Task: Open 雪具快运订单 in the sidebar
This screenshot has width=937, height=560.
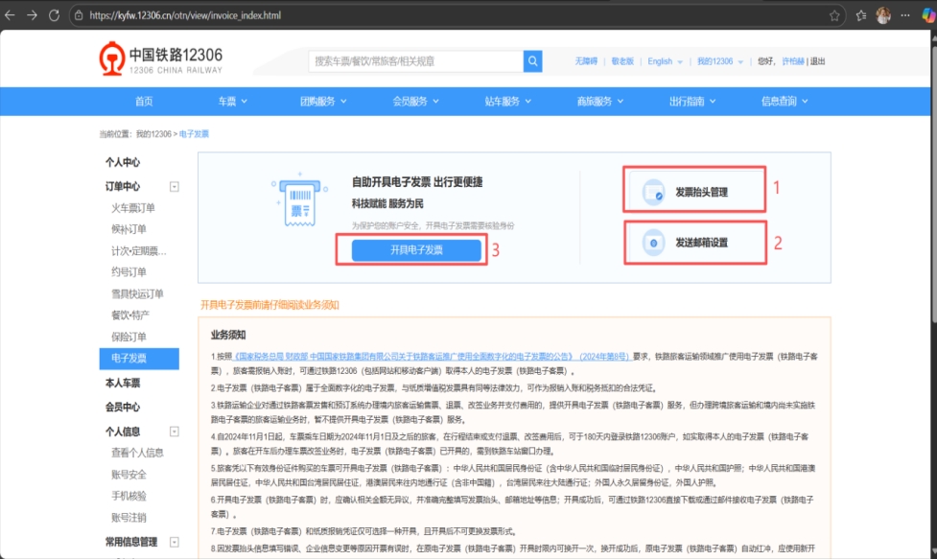Action: click(137, 293)
